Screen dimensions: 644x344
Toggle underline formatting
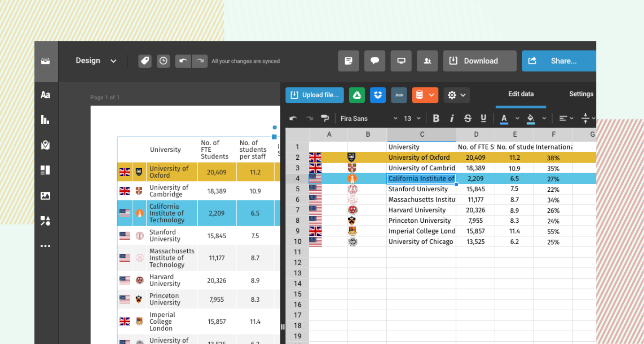483,118
